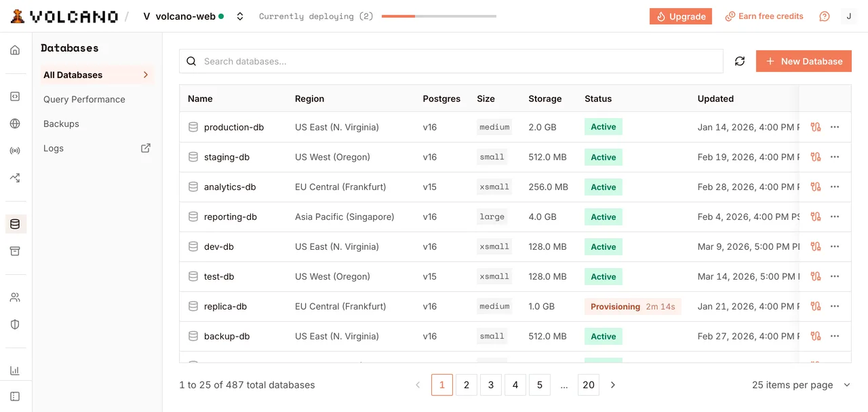Open more options for reporting-db
The width and height of the screenshot is (868, 412).
coord(835,217)
